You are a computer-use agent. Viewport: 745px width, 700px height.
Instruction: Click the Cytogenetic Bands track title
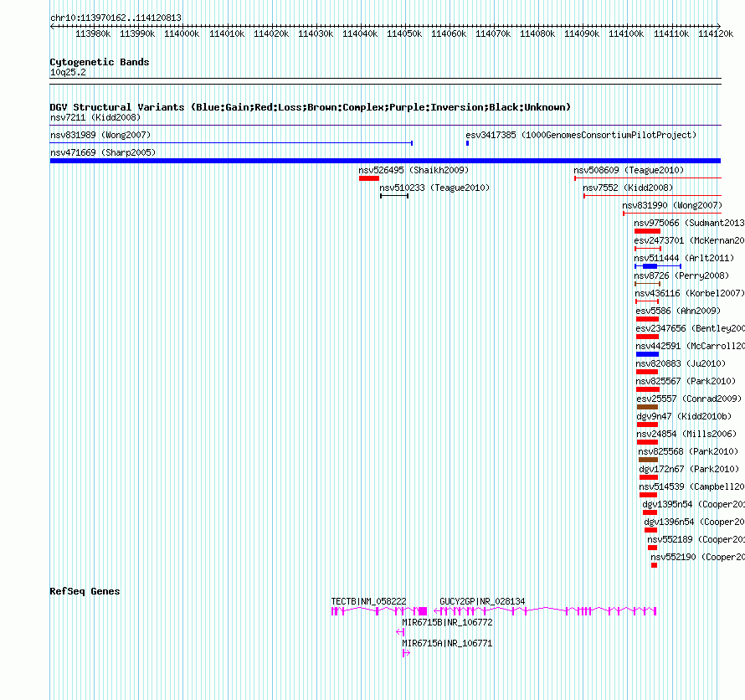tap(100, 62)
